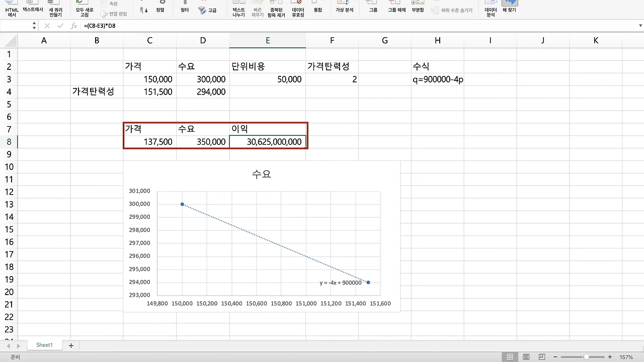The height and width of the screenshot is (362, 644).
Task: Select the 이익 header cell
Action: click(268, 129)
